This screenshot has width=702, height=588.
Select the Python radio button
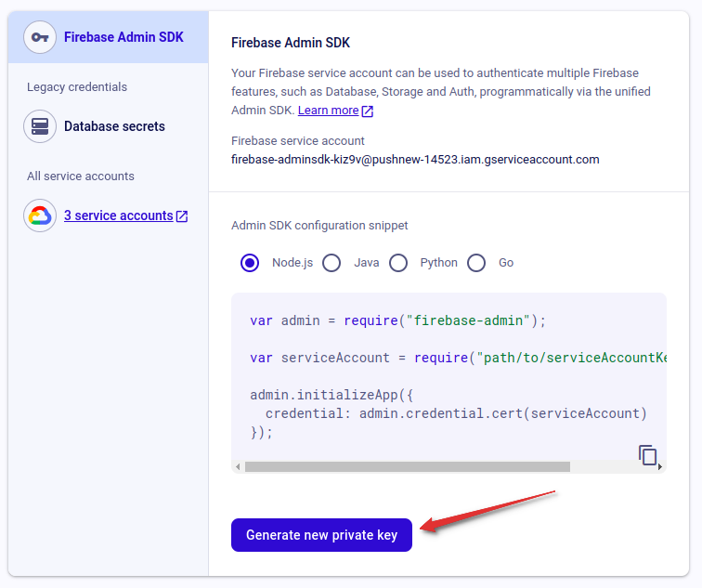[398, 263]
